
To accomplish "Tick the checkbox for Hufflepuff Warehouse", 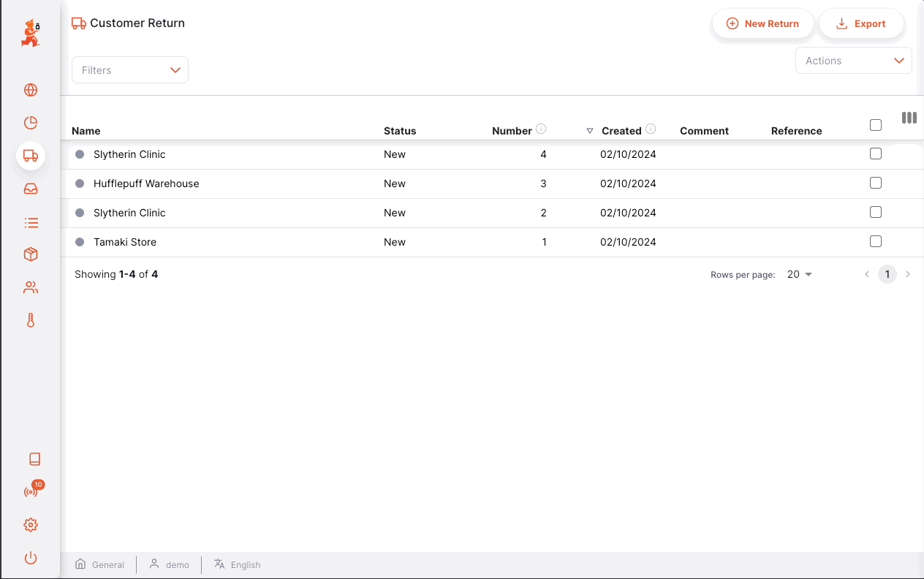I will pos(875,183).
